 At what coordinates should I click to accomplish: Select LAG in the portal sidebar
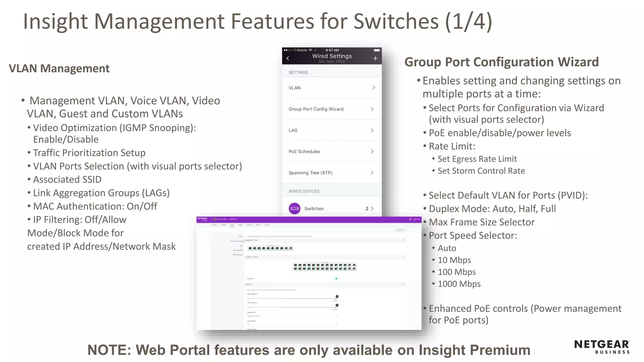coord(241,246)
